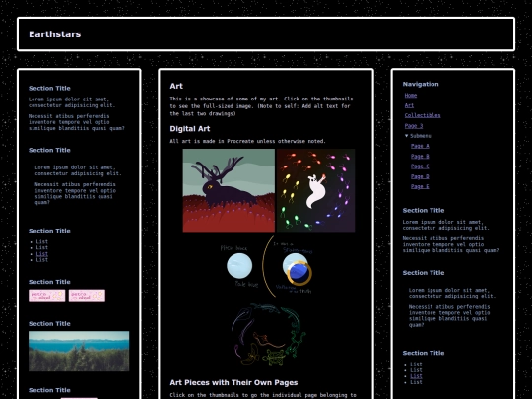532x399 pixels.
Task: Open Page D in the submenu
Action: pyautogui.click(x=420, y=176)
